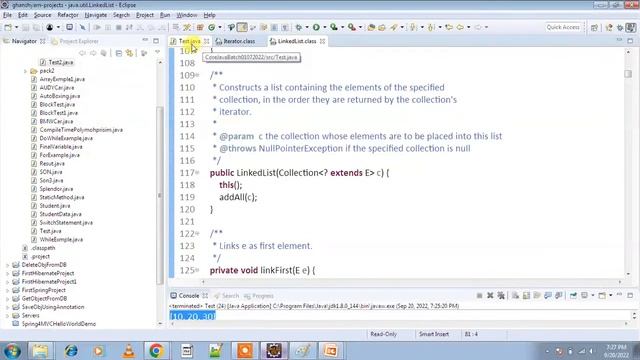640x360 pixels.
Task: Collapse comment fold at line 109
Action: tap(198, 75)
